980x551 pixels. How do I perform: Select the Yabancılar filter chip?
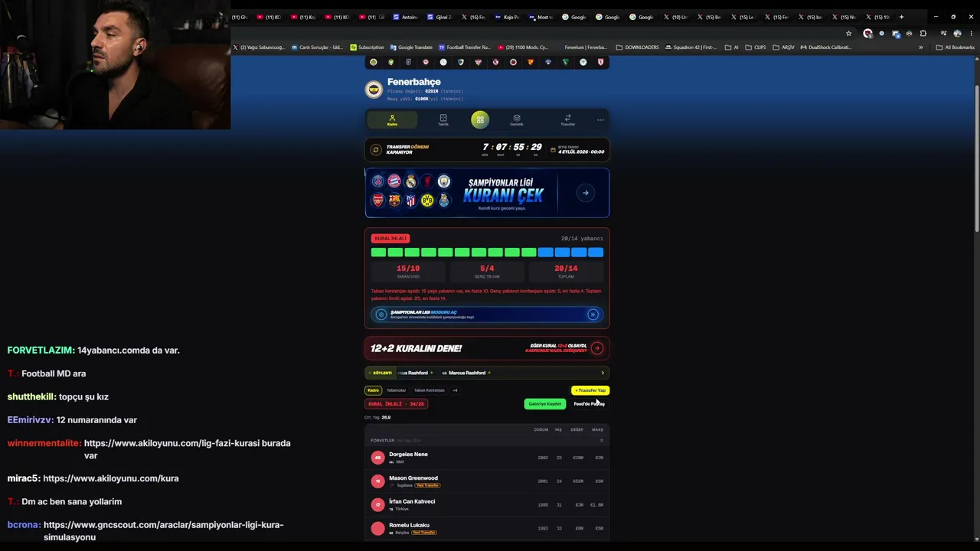tap(396, 390)
